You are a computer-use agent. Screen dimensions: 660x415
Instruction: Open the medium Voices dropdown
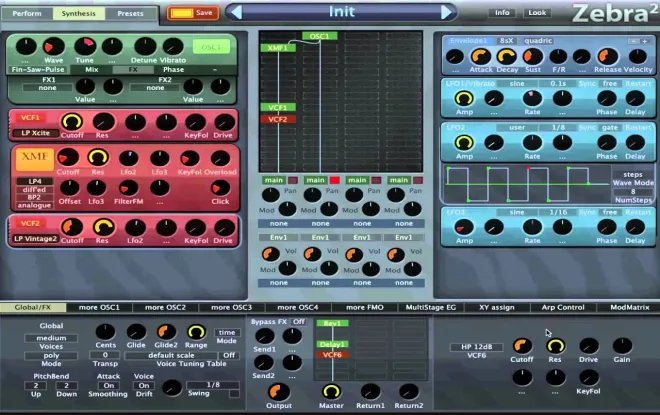tap(51, 338)
